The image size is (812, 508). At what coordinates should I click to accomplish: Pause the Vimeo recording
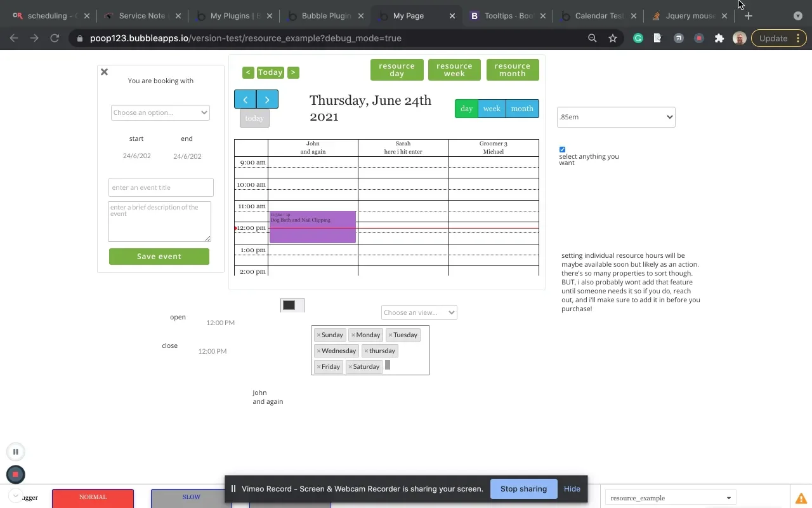point(16,452)
